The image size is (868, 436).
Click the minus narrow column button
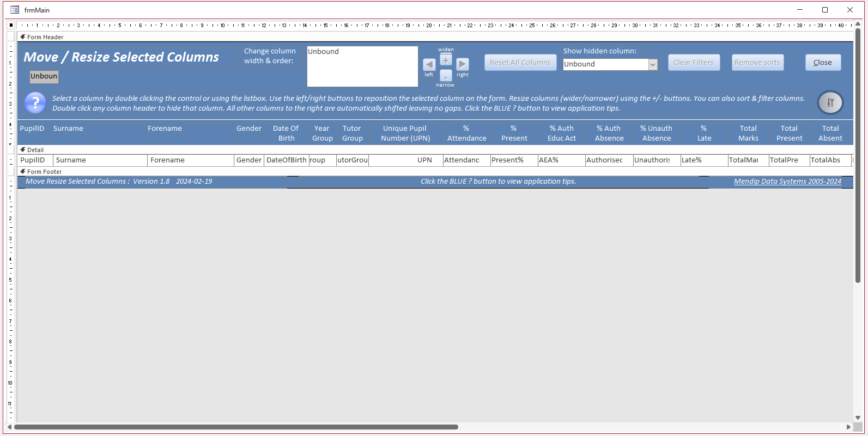click(446, 76)
